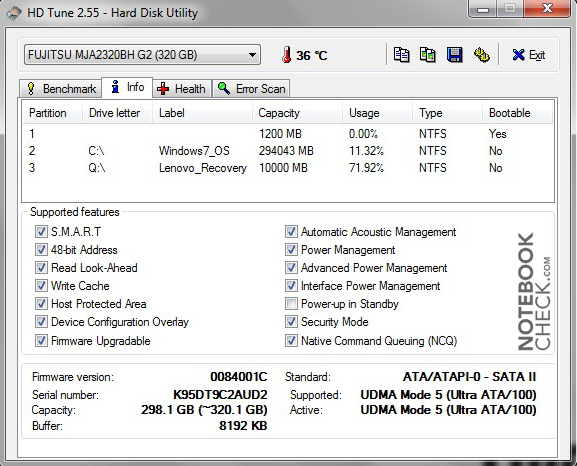
Task: Click the 36 °C temperature reading
Action: [312, 56]
